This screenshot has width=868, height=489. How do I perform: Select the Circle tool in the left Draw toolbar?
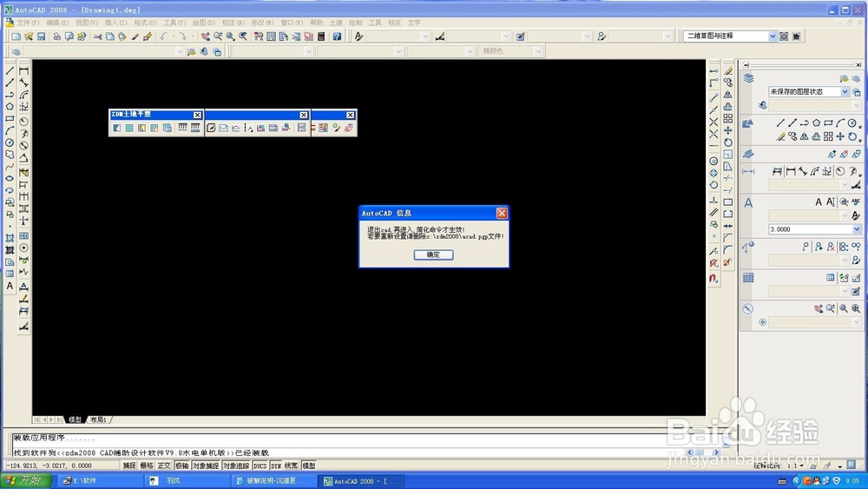[x=10, y=143]
